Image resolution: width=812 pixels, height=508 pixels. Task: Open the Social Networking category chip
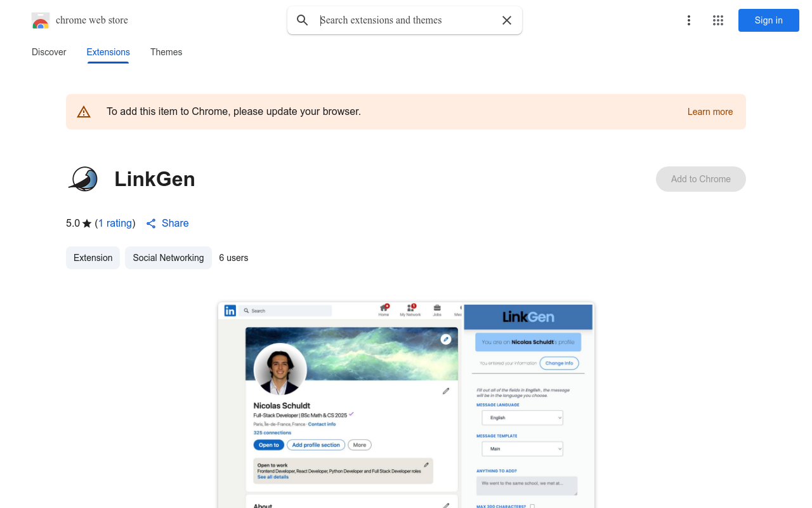pos(168,258)
